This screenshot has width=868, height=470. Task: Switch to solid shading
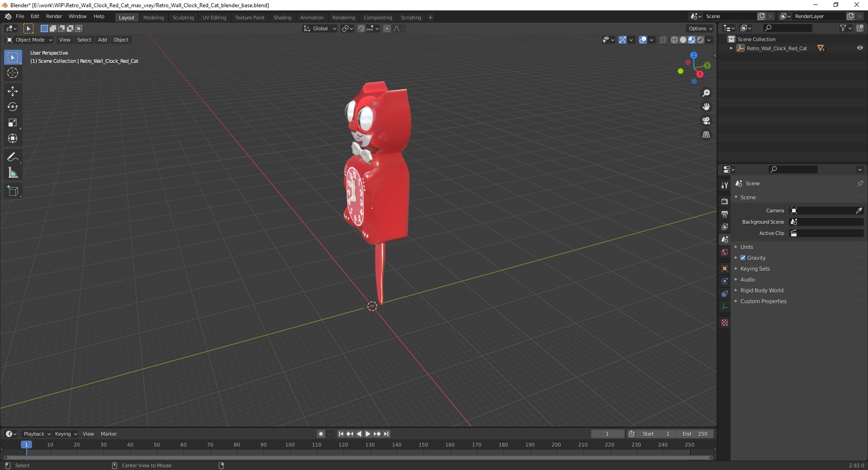[683, 40]
